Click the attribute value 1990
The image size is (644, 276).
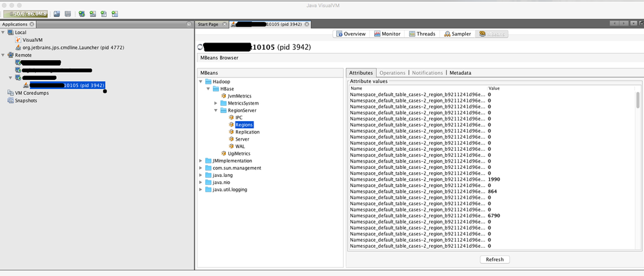[494, 179]
